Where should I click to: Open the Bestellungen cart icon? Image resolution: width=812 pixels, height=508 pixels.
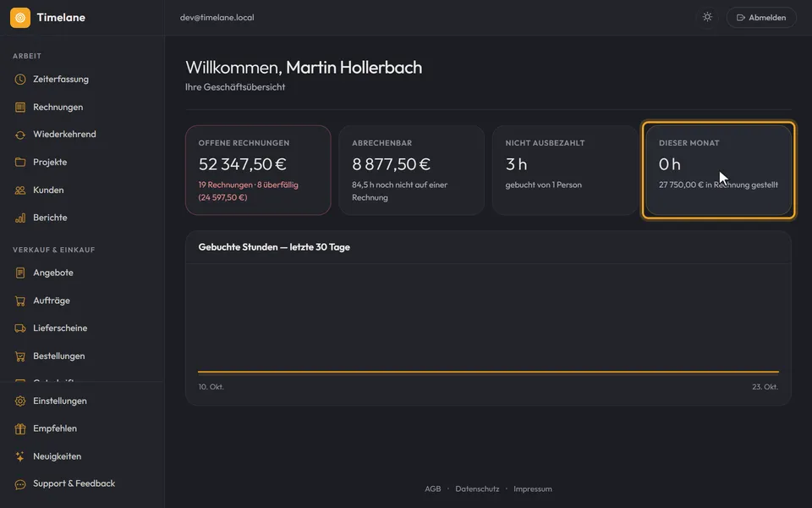pos(20,356)
